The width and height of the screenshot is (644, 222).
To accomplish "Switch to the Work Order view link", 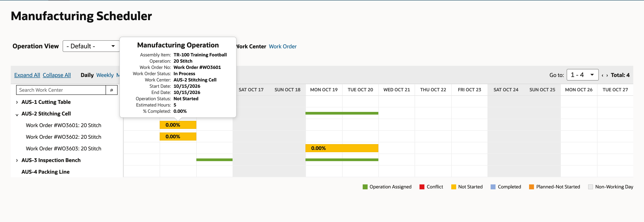I will (282, 46).
